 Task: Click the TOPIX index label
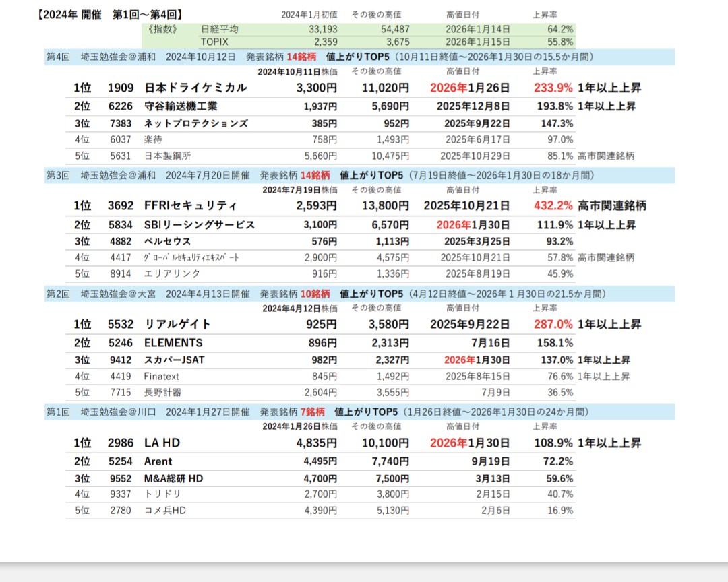click(214, 42)
